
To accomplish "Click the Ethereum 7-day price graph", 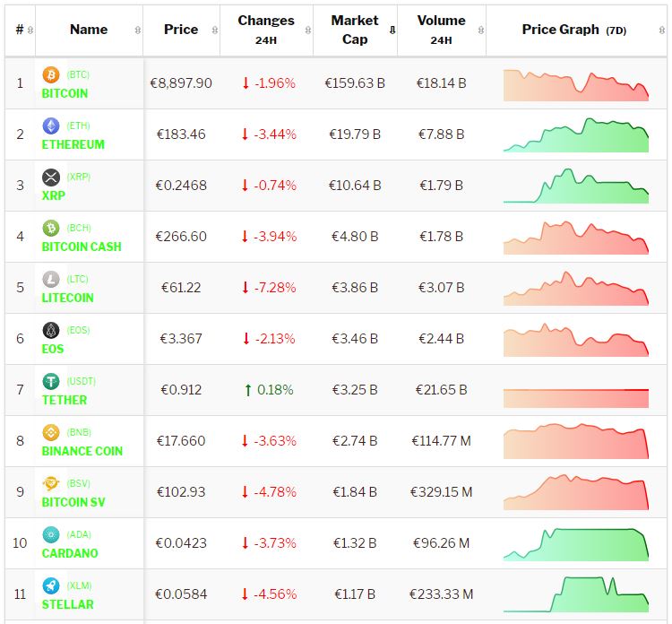I will coord(575,134).
